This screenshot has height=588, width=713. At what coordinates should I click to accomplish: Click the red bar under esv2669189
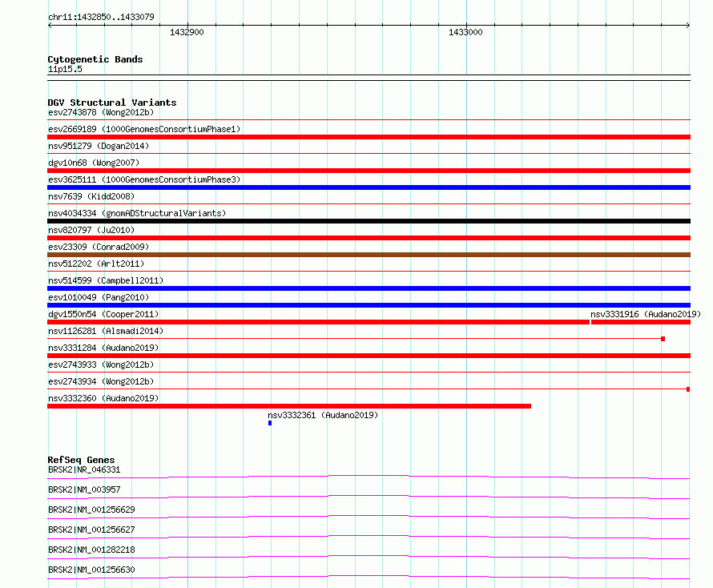coord(369,137)
